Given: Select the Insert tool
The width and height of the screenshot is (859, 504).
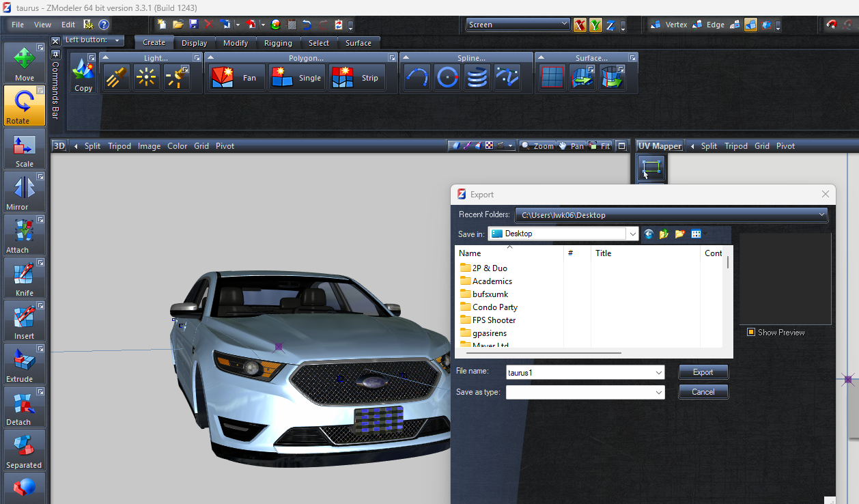Looking at the screenshot, I should 25,322.
